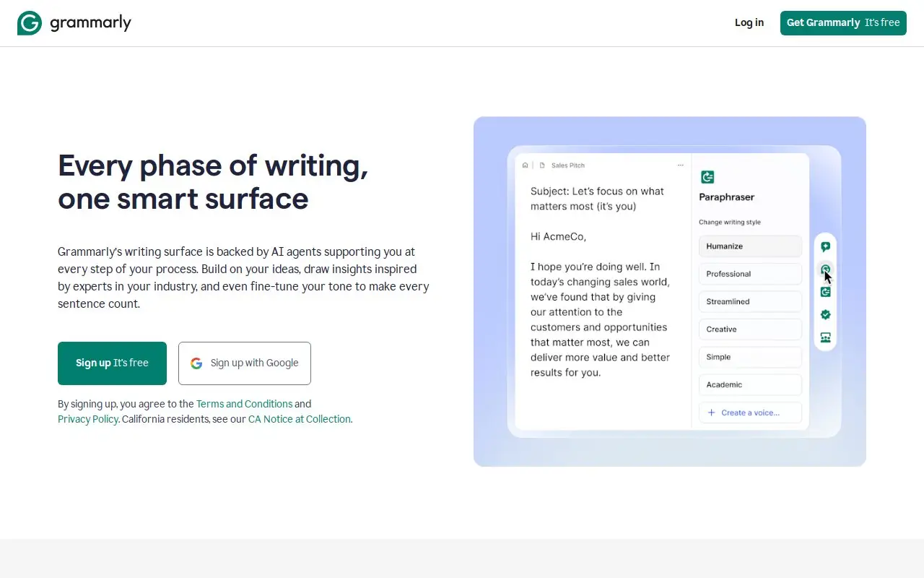The image size is (924, 578).
Task: Click Create a voice option
Action: click(750, 413)
